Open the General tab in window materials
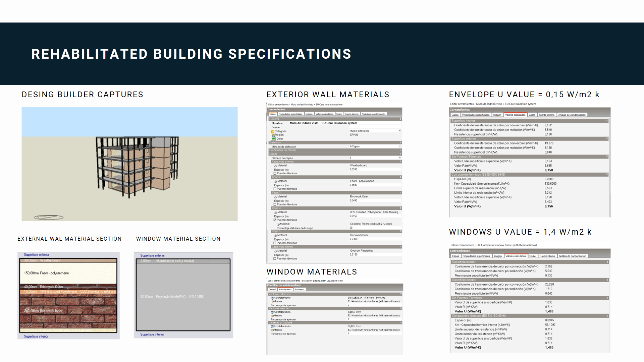This screenshot has height=362, width=644. (272, 290)
